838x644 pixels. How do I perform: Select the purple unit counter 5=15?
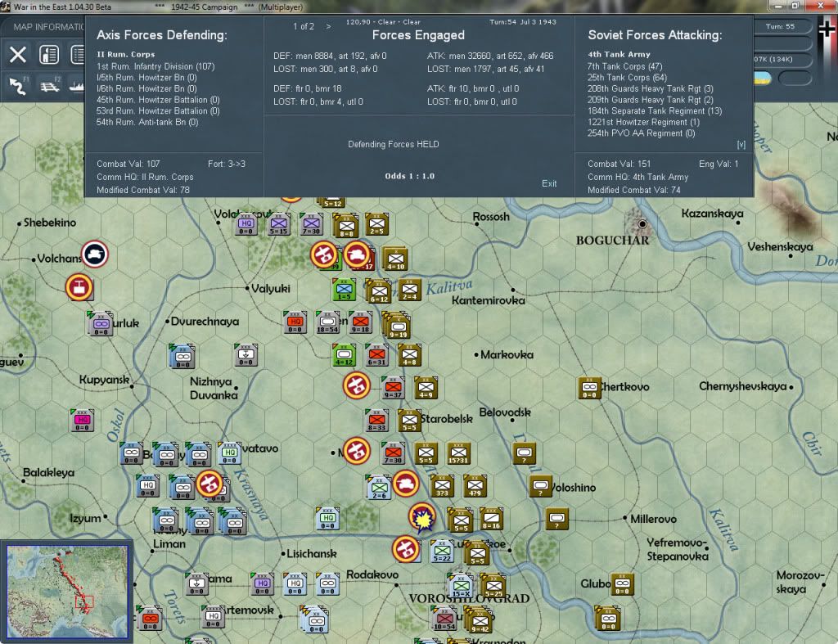(278, 224)
